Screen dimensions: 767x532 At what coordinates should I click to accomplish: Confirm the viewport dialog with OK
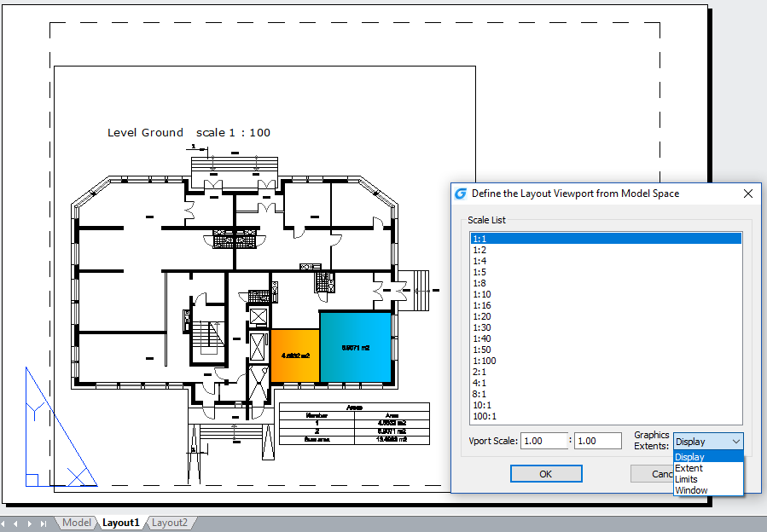[x=546, y=474]
